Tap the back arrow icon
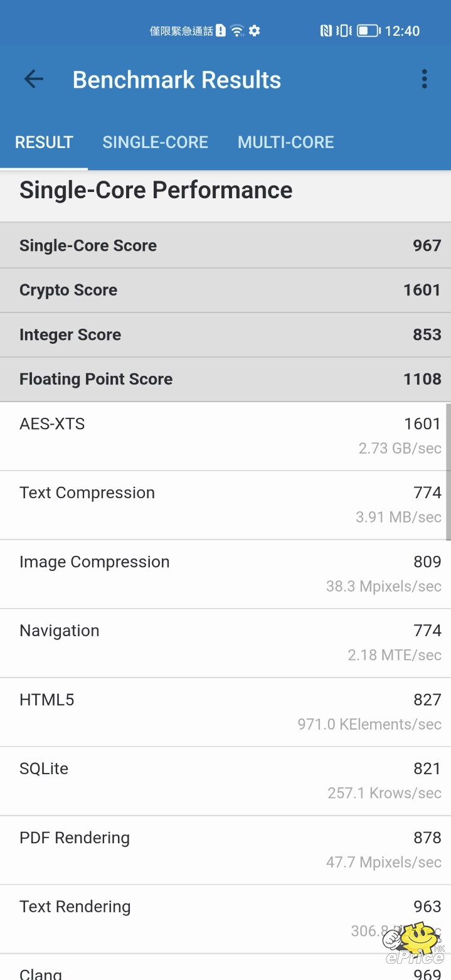Image resolution: width=451 pixels, height=980 pixels. (33, 79)
